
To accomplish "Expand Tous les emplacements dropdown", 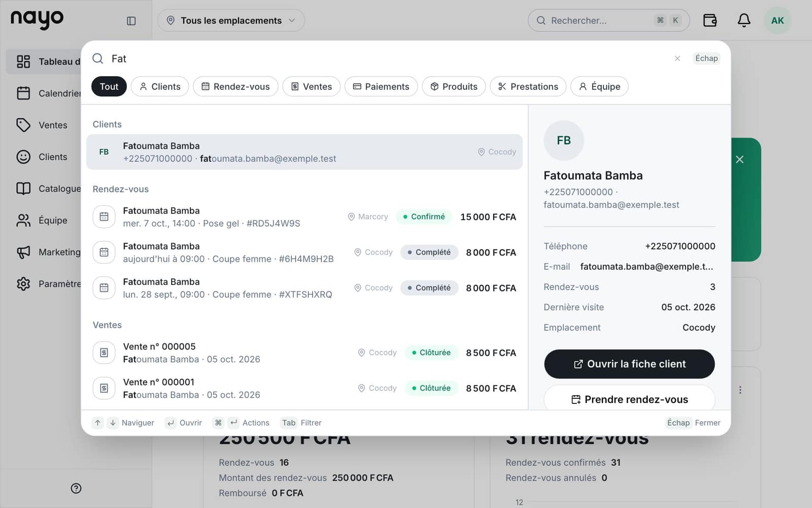I will 231,20.
